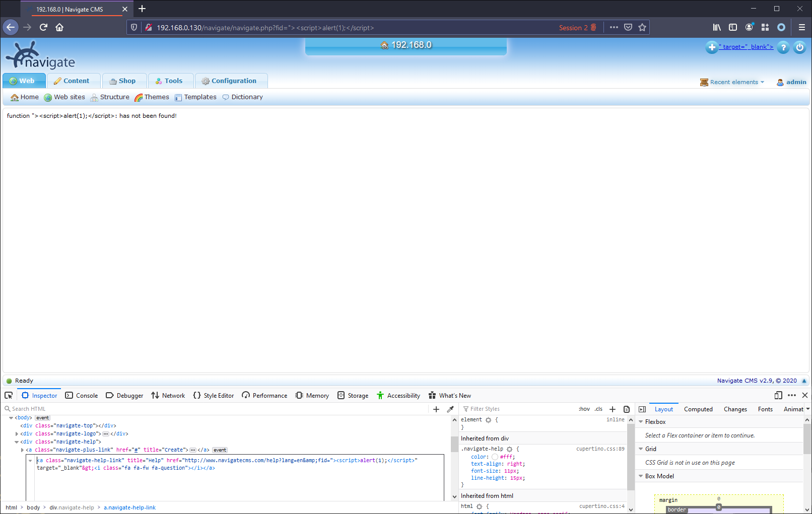Go back with the browser Back arrow

(x=11, y=27)
